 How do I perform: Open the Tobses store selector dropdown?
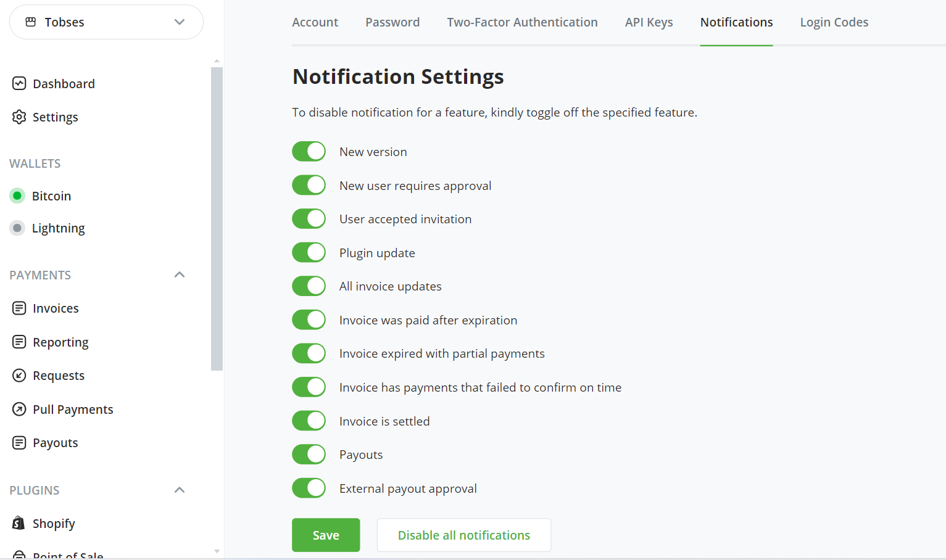[106, 22]
